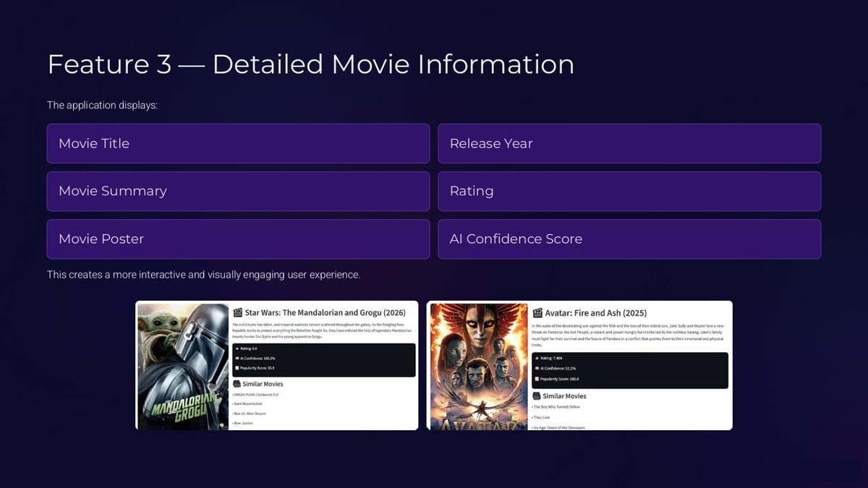
Task: Click the slide heading Feature 3 — Detailed Movie Information
Action: point(311,64)
